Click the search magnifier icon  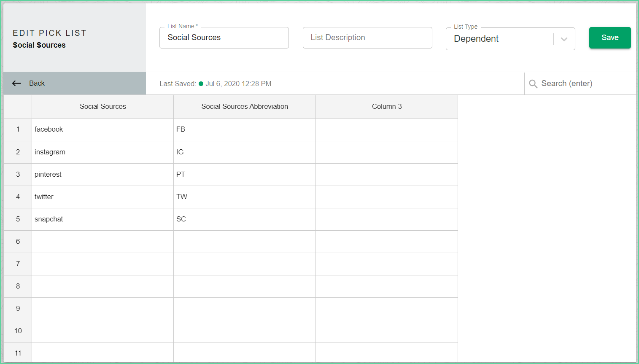(533, 84)
